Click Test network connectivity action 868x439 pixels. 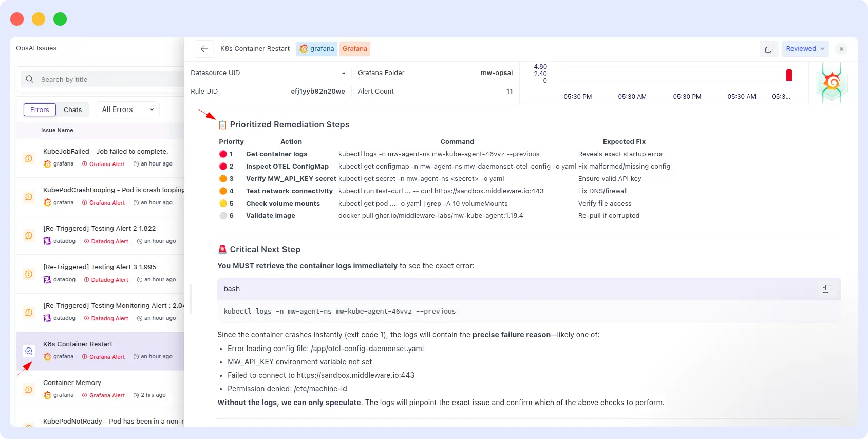pos(289,191)
